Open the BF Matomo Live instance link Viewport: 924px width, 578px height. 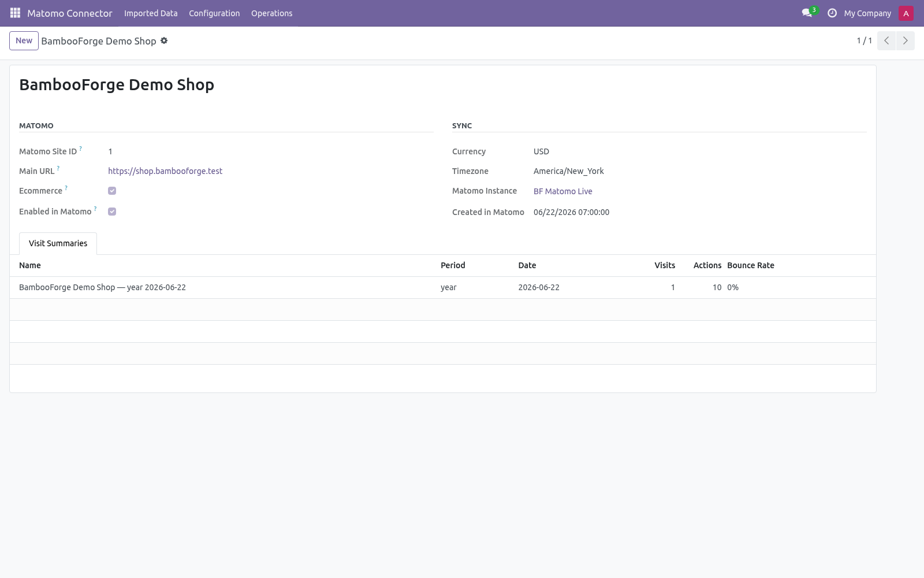563,191
